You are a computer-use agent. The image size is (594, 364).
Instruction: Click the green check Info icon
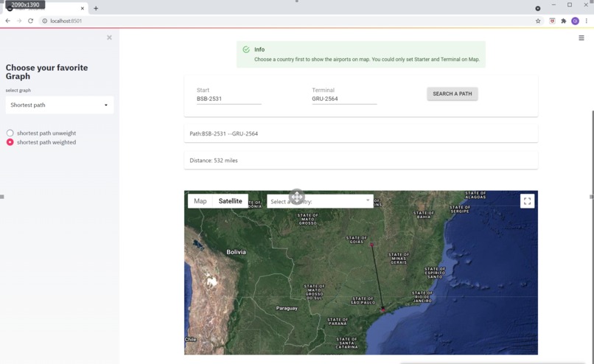pos(246,49)
